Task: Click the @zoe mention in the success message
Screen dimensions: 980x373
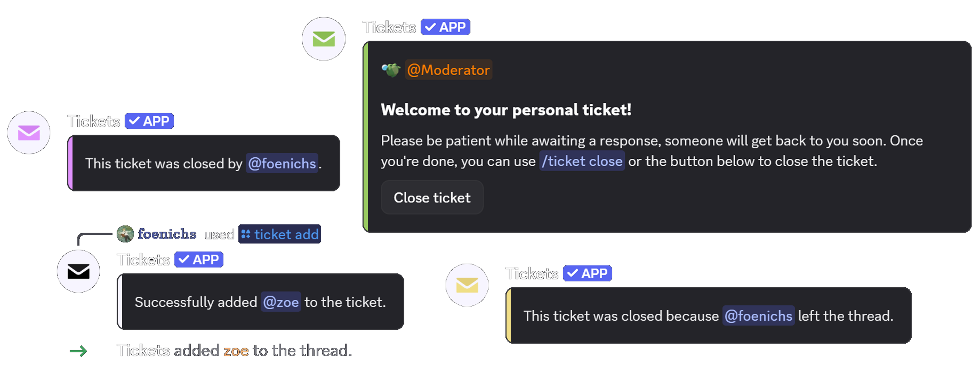Action: click(x=280, y=302)
